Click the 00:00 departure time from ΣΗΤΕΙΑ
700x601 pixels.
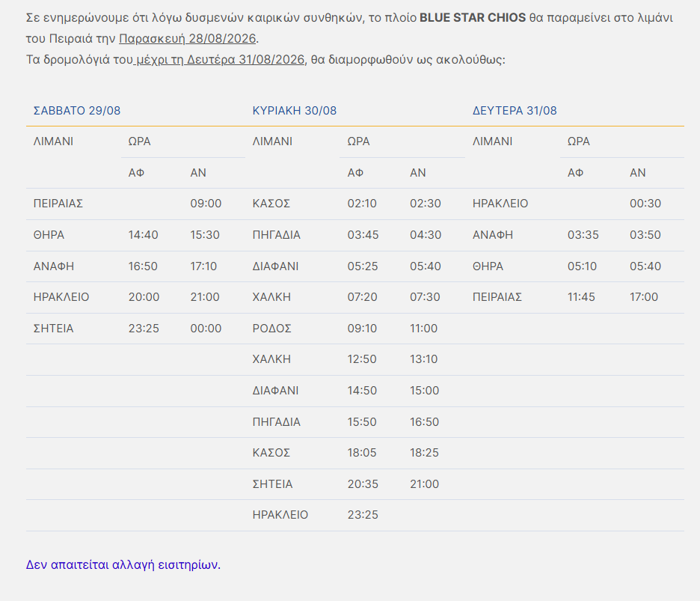pyautogui.click(x=206, y=329)
